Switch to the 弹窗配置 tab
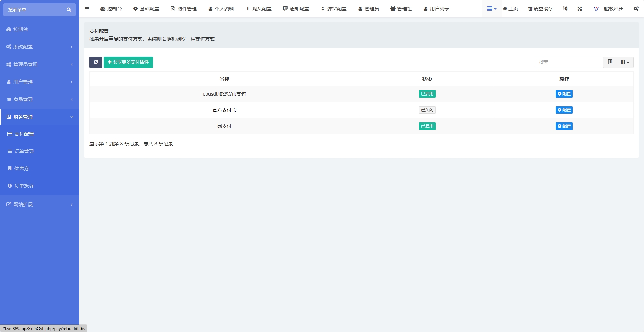644x332 pixels. coord(334,9)
